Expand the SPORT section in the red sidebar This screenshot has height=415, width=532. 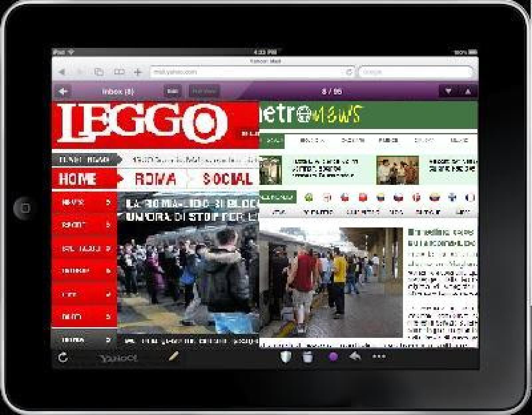tap(84, 225)
